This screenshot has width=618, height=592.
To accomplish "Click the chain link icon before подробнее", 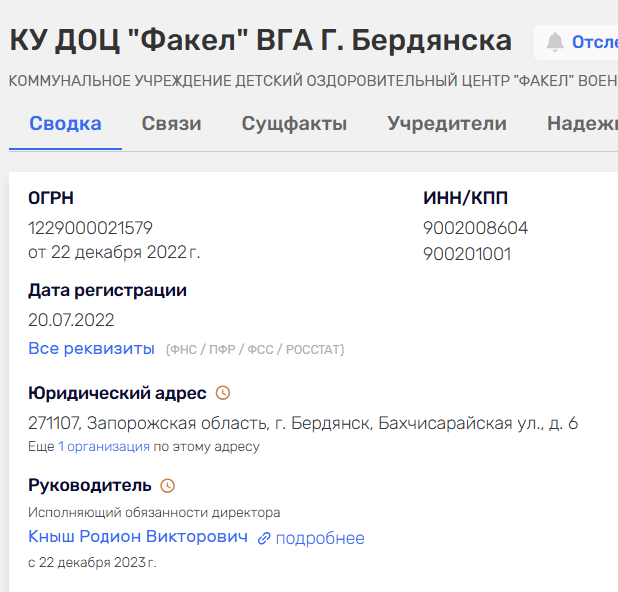I will 264,538.
